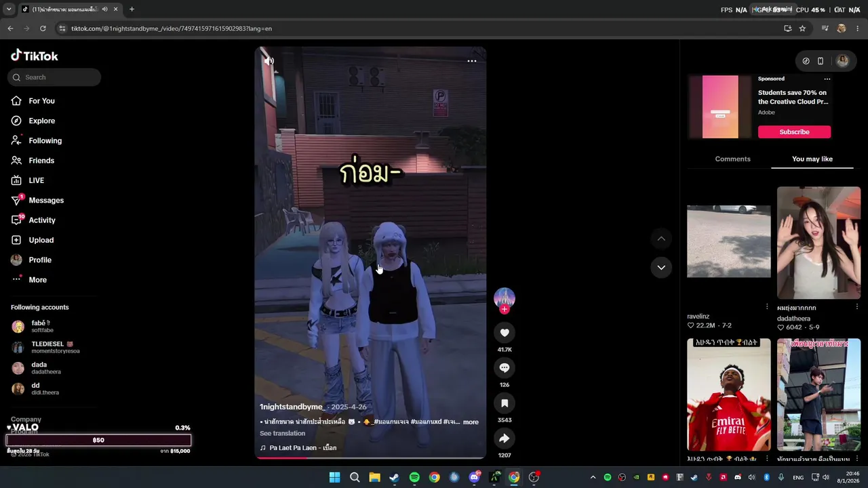Click the video progress bar

370,457
